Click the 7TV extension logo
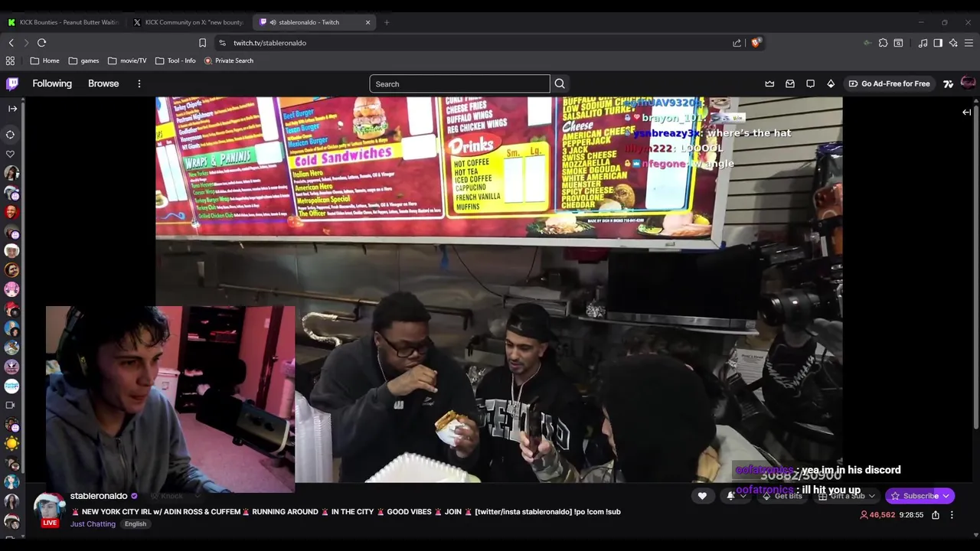980x551 pixels. pyautogui.click(x=948, y=83)
